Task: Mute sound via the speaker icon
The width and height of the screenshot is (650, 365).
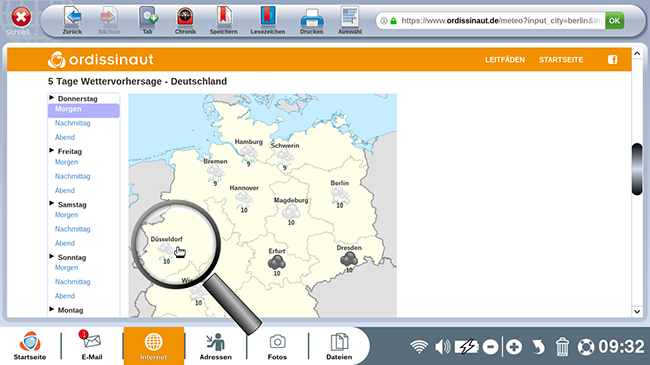Action: coord(443,347)
